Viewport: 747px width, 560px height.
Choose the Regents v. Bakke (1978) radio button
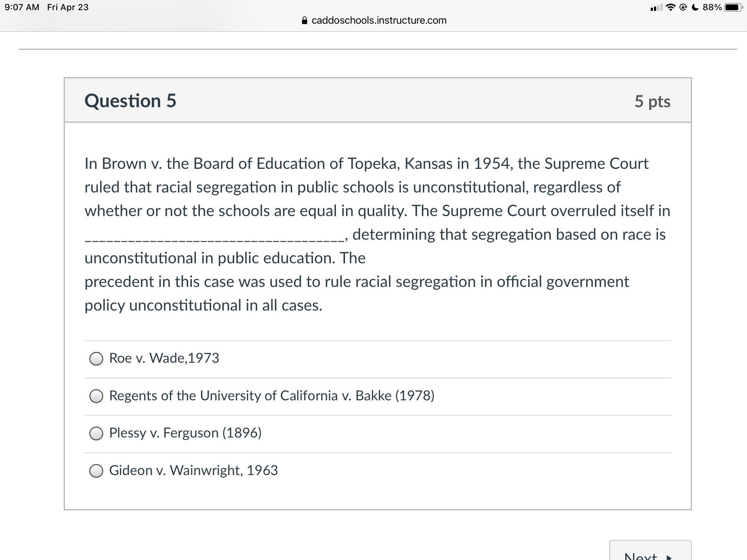tap(96, 396)
